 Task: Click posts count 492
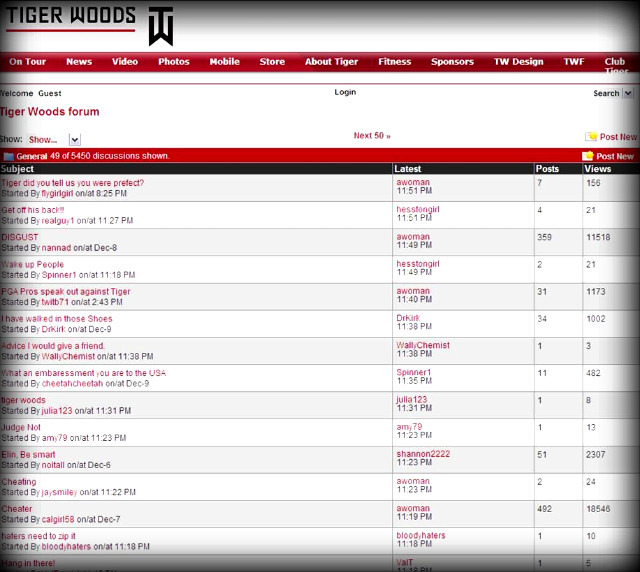pyautogui.click(x=544, y=509)
